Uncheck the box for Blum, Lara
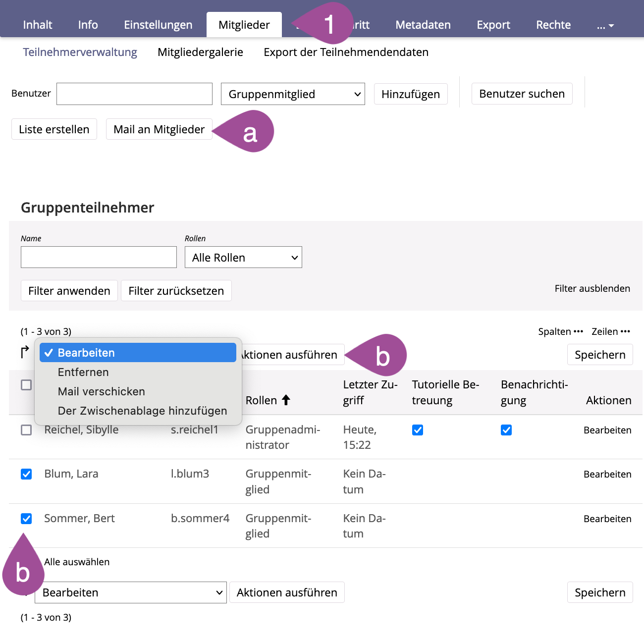Screen dimensions: 644x644 (x=26, y=474)
